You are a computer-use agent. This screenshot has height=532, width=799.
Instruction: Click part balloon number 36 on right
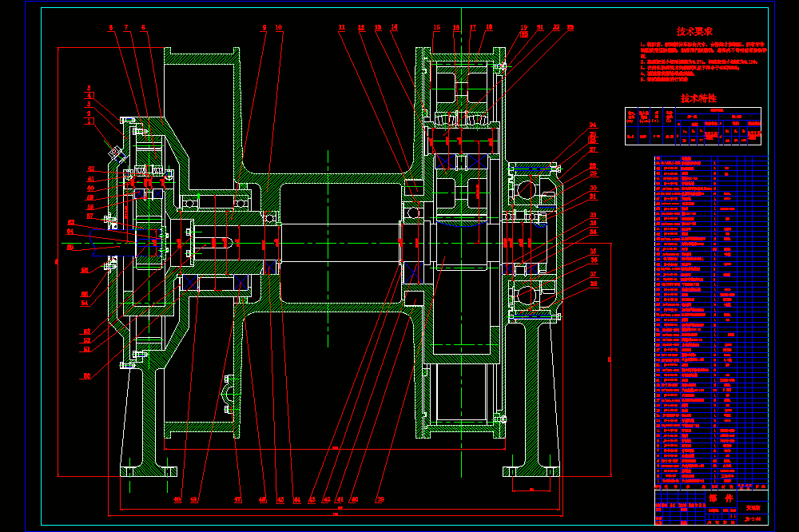[594, 260]
